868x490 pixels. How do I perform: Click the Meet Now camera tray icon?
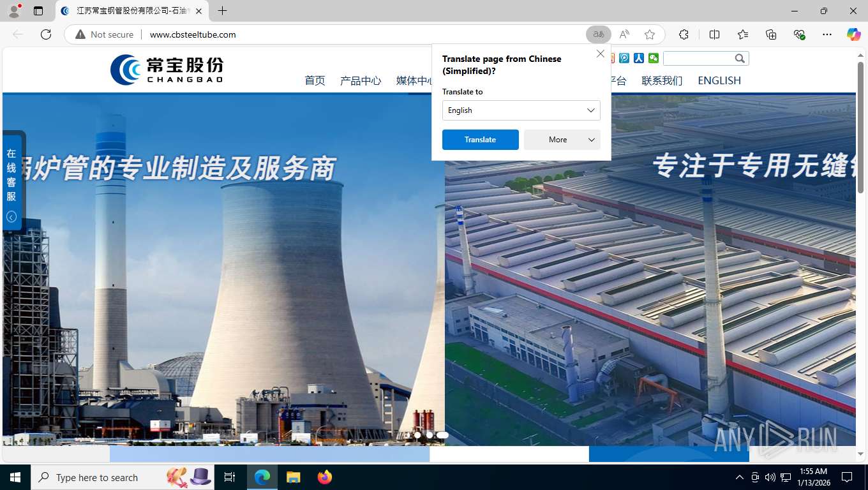tap(755, 477)
